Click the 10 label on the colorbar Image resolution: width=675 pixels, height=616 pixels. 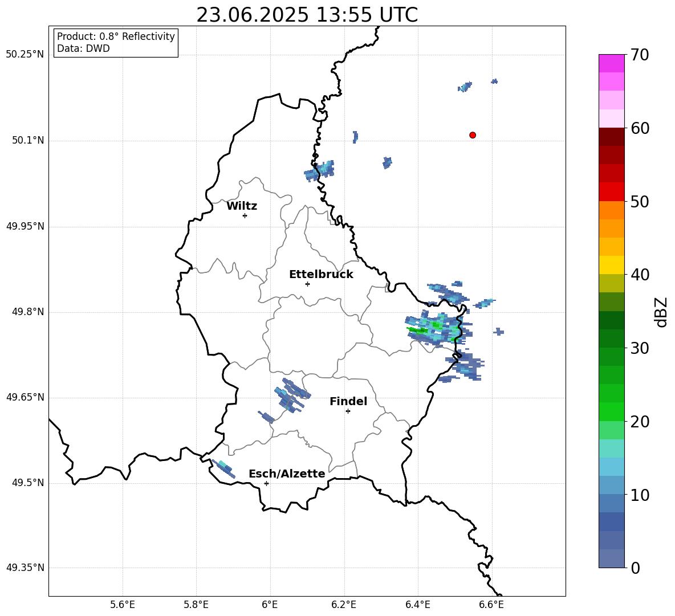click(x=639, y=495)
